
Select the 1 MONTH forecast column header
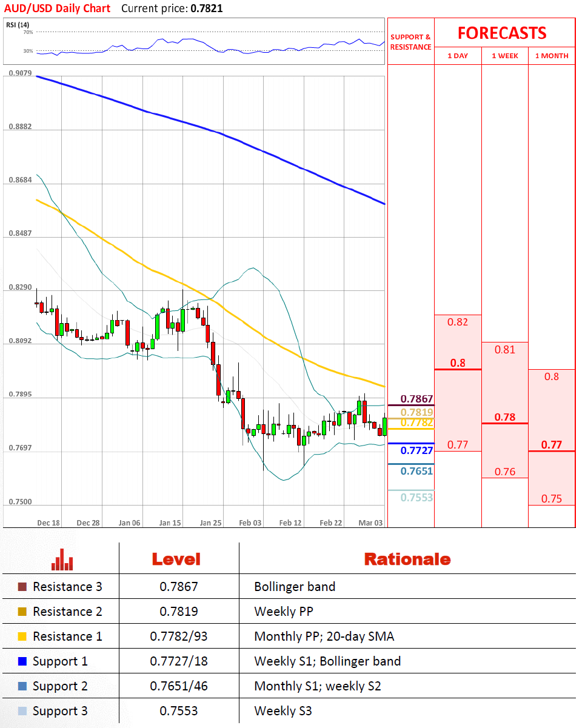point(552,56)
